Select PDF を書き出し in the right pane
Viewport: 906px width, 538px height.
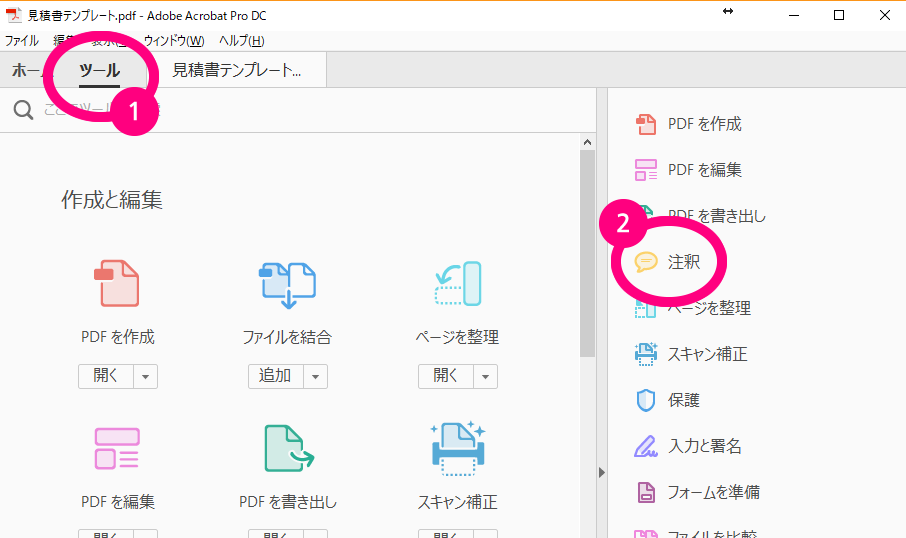716,216
